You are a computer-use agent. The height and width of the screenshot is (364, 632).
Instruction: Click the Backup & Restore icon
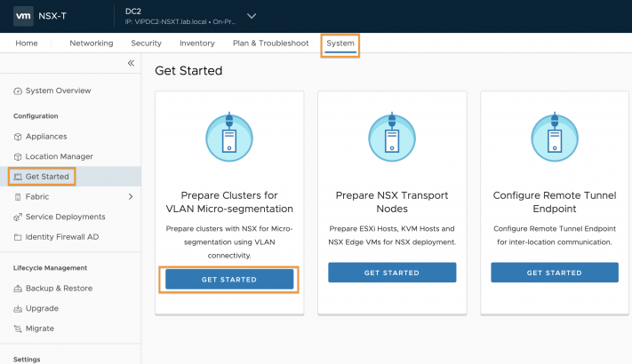tap(18, 289)
